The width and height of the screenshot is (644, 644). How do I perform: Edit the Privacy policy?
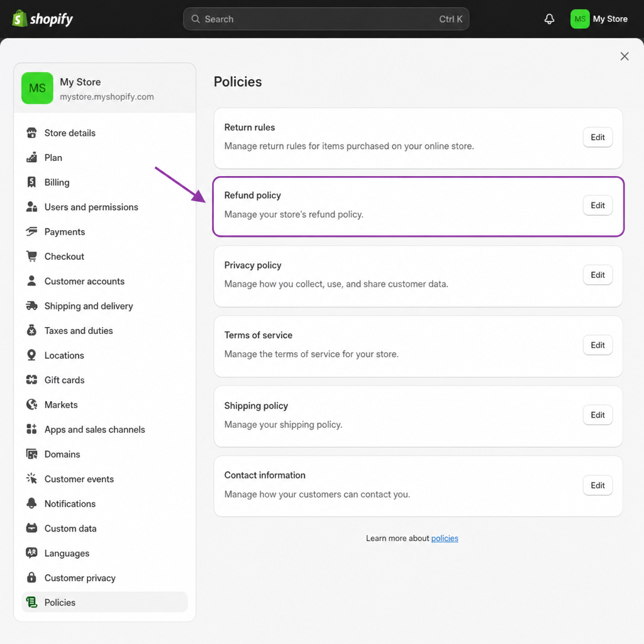pos(597,275)
